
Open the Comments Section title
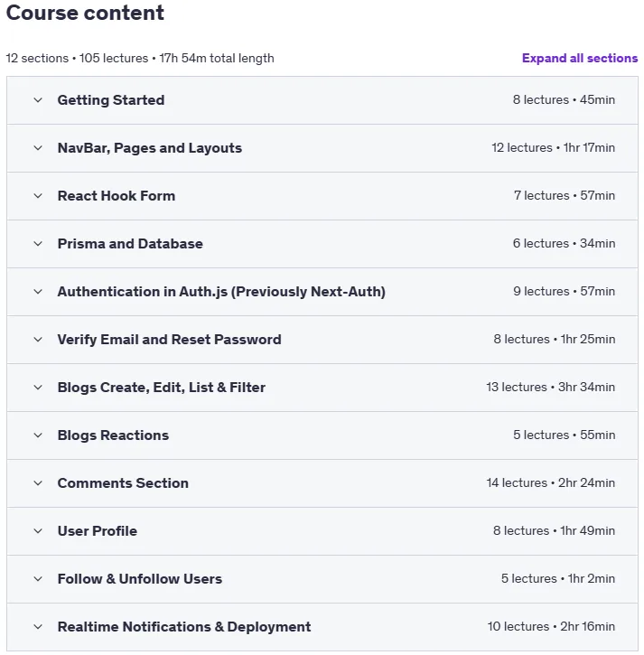[123, 483]
